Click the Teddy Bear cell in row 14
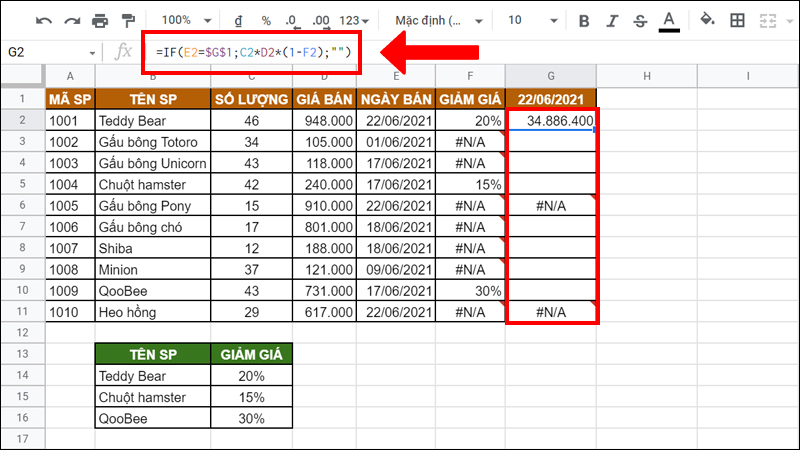 tap(153, 376)
